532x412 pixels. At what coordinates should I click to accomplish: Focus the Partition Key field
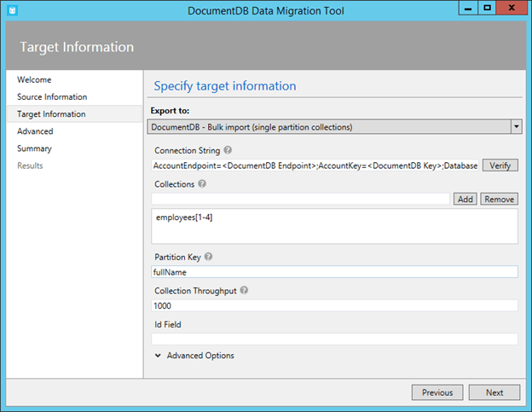[334, 272]
